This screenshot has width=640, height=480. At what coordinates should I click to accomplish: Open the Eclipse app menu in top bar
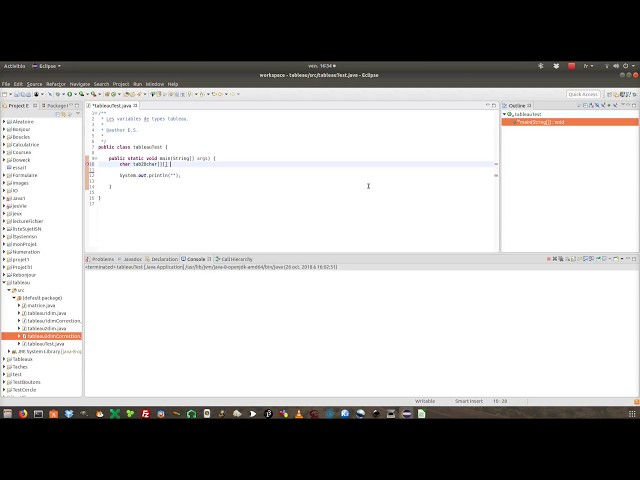[x=47, y=66]
